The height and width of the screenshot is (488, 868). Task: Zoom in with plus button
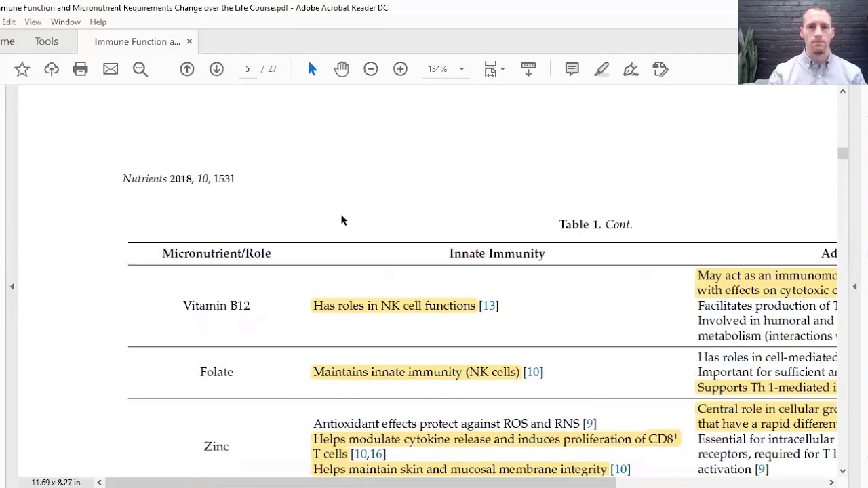click(x=400, y=69)
